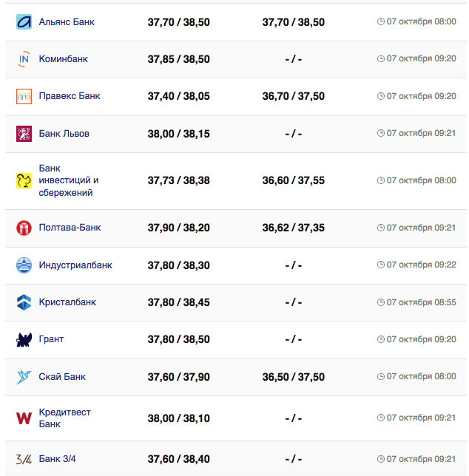Image resolution: width=469 pixels, height=476 pixels.
Task: Click the Банк Львов logo icon
Action: pos(24,134)
